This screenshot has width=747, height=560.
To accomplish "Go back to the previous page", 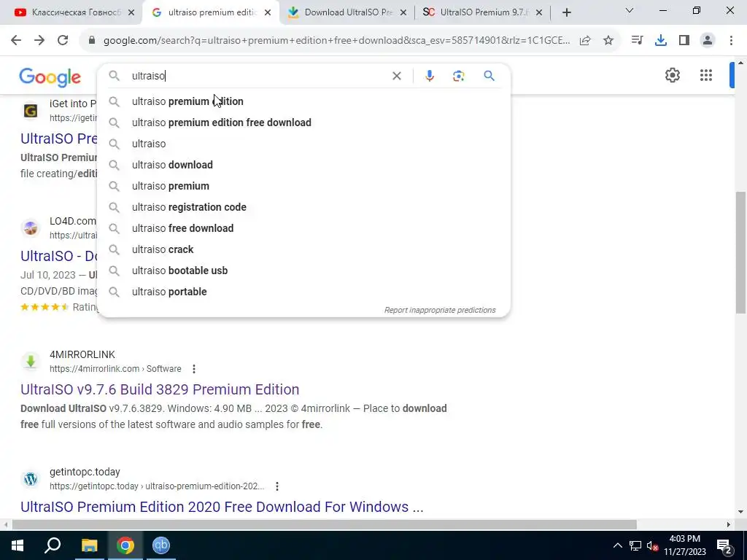I will pyautogui.click(x=16, y=41).
